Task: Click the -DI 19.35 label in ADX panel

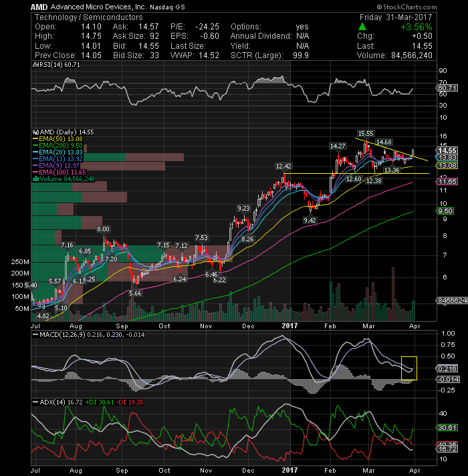Action: tap(130, 402)
